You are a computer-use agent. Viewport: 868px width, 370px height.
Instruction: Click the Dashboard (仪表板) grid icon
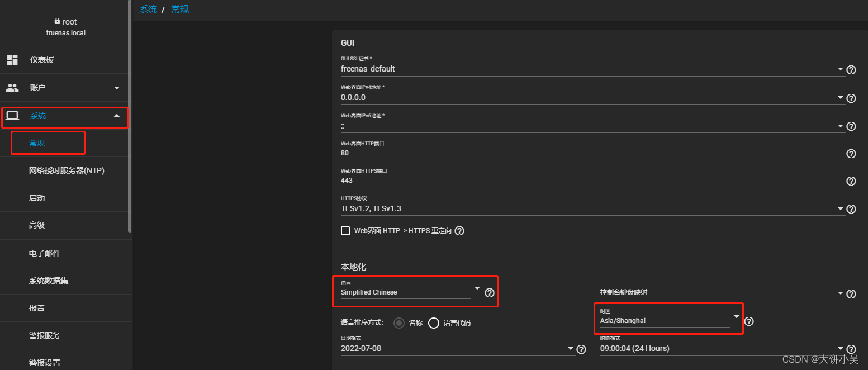pyautogui.click(x=12, y=60)
